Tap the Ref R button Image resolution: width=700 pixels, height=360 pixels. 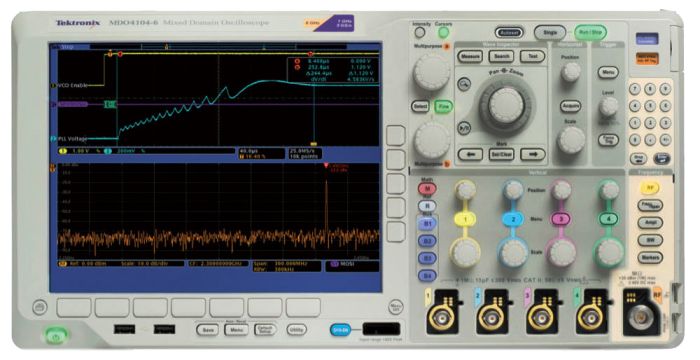coord(427,206)
